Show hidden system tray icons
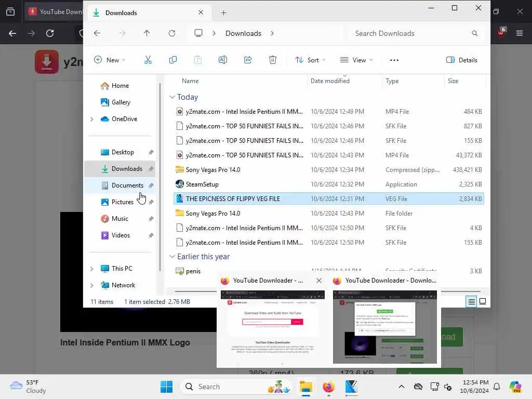The height and width of the screenshot is (399, 532). point(402,387)
